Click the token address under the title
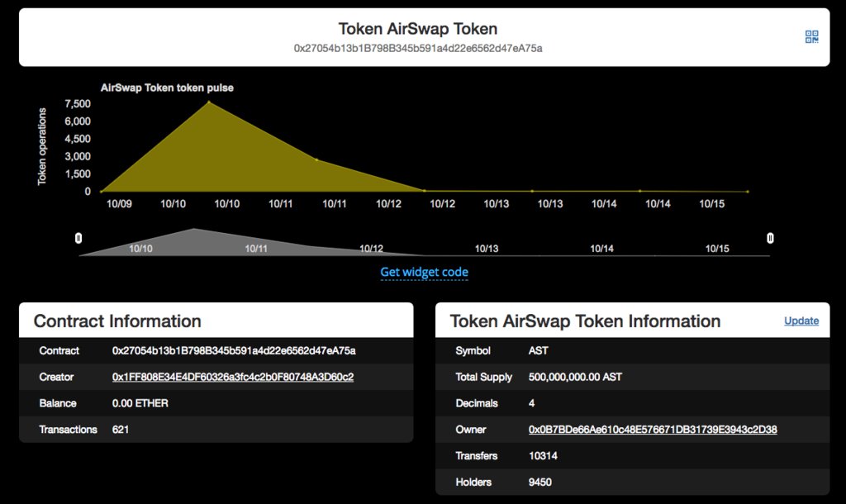Screen dimensions: 846x504 pos(418,49)
